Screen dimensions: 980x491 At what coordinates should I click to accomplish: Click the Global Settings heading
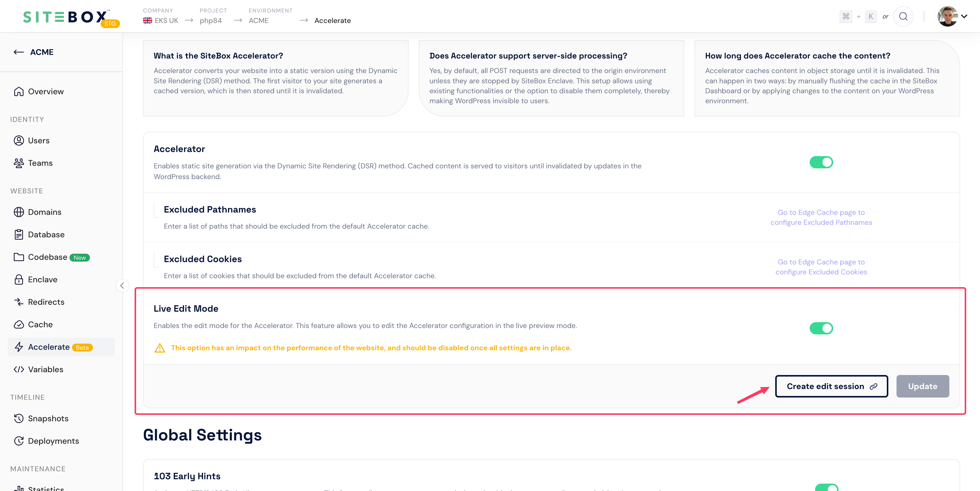202,435
